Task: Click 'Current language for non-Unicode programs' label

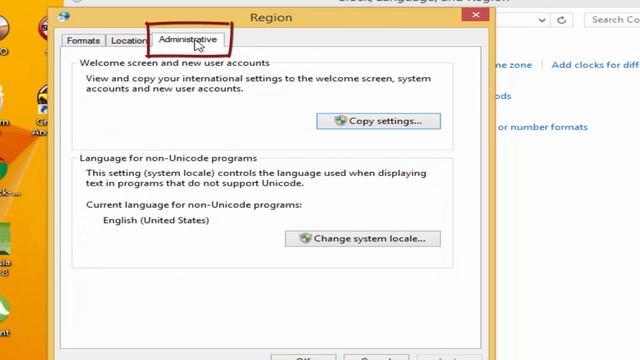Action: 194,205
